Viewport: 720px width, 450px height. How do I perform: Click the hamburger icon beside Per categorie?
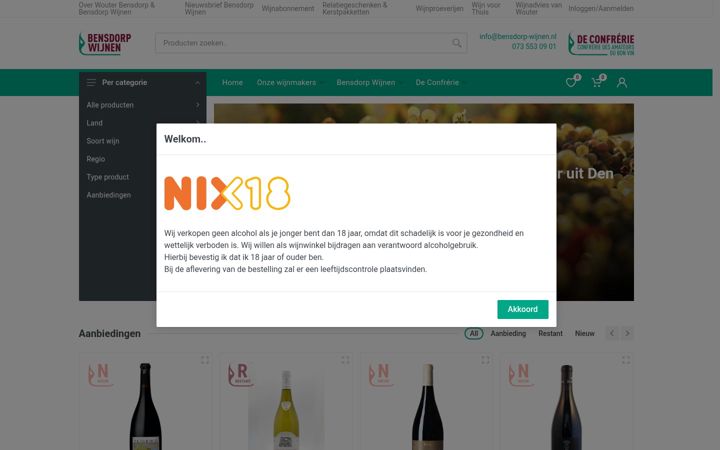pyautogui.click(x=91, y=82)
